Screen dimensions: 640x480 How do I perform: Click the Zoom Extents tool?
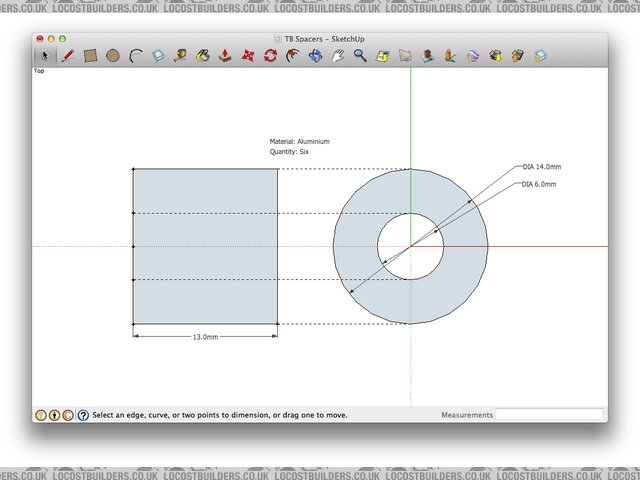[x=383, y=56]
